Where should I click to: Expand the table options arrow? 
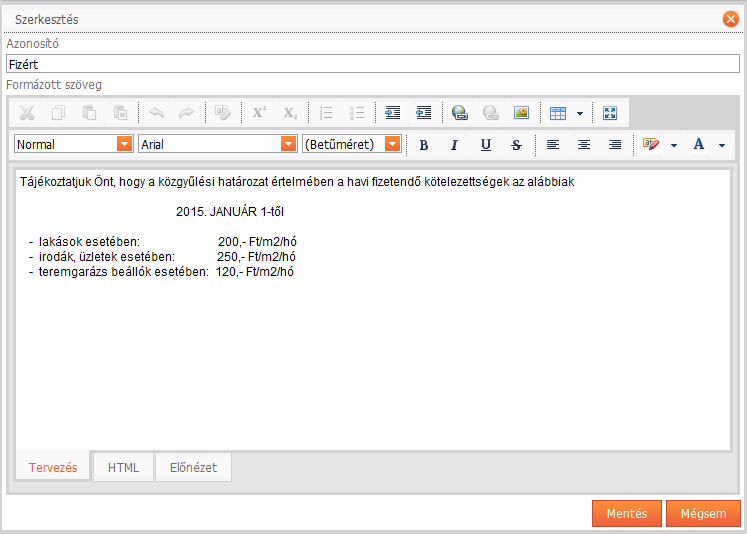coord(580,113)
